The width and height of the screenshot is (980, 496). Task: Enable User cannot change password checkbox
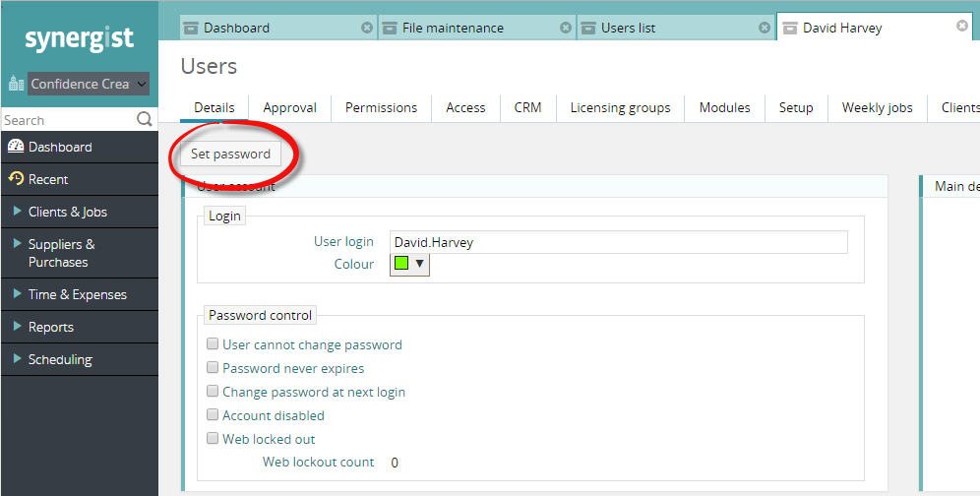click(x=213, y=344)
